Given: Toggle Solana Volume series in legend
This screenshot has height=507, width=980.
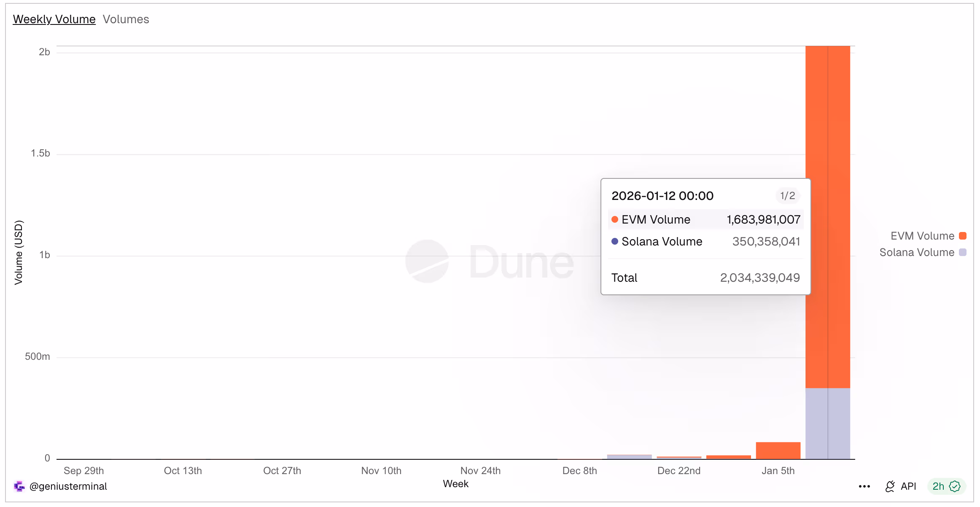Looking at the screenshot, I should pyautogui.click(x=916, y=252).
